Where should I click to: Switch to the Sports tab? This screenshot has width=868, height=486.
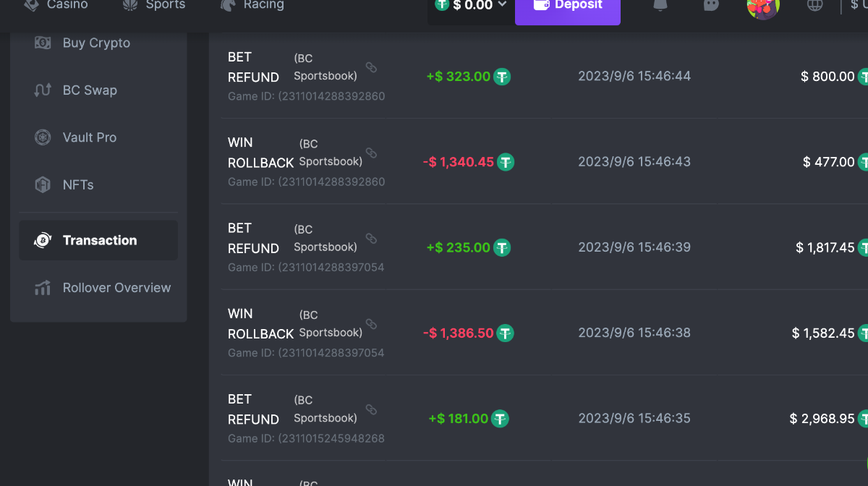154,5
